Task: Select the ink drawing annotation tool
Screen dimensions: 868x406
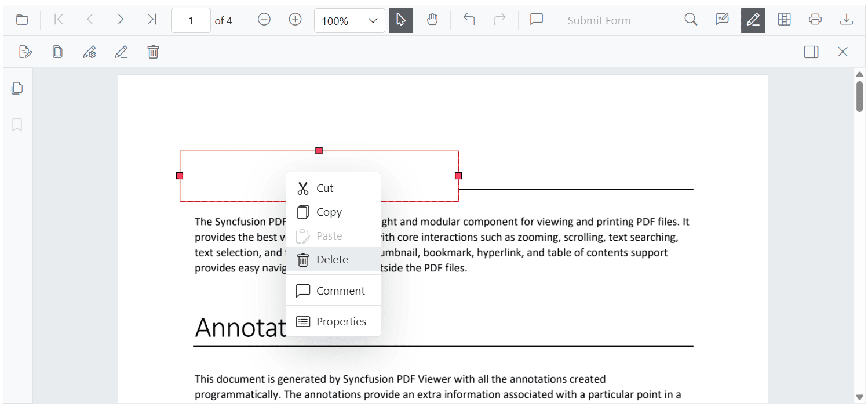Action: click(x=753, y=19)
